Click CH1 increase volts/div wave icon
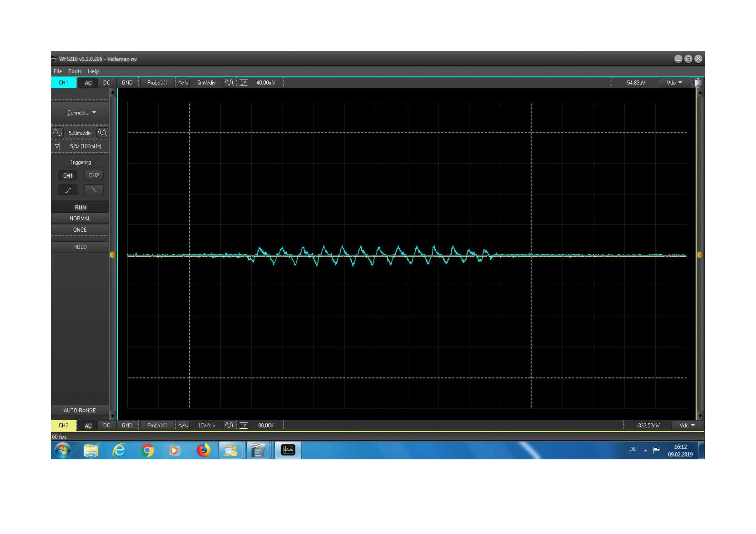The width and height of the screenshot is (756, 534). click(229, 83)
